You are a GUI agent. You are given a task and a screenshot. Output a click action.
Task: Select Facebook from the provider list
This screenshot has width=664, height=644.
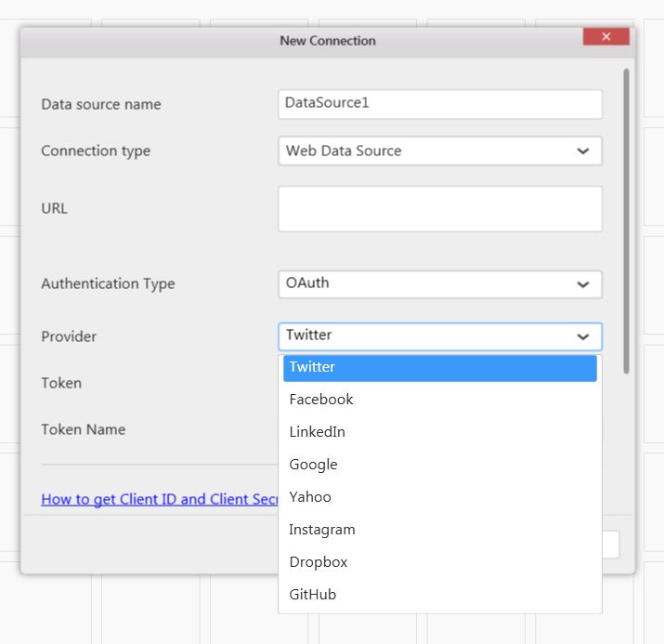coord(440,400)
